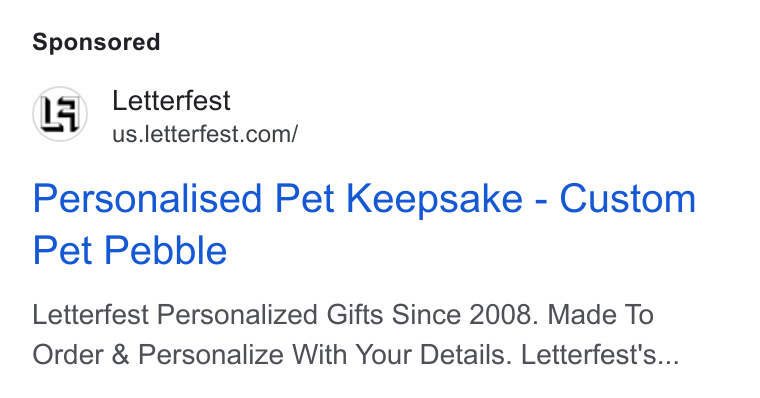Click the circular favicon beside the Letterfest name
Screen dimensions: 760x398
[x=60, y=114]
